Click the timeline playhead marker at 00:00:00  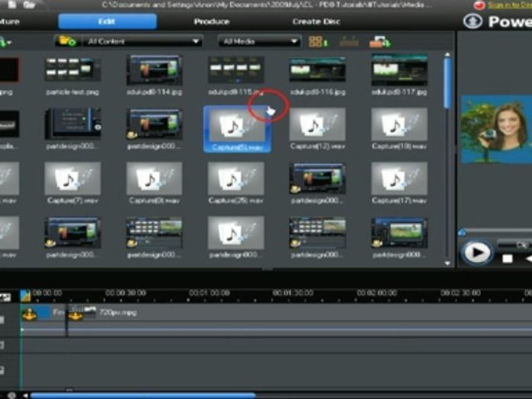pyautogui.click(x=25, y=295)
